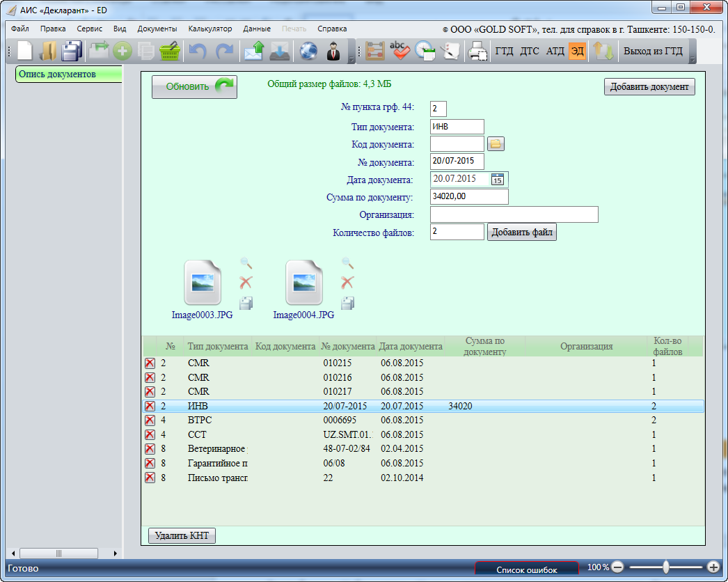This screenshot has width=728, height=582.
Task: Zoom in with the plus button
Action: 713,567
